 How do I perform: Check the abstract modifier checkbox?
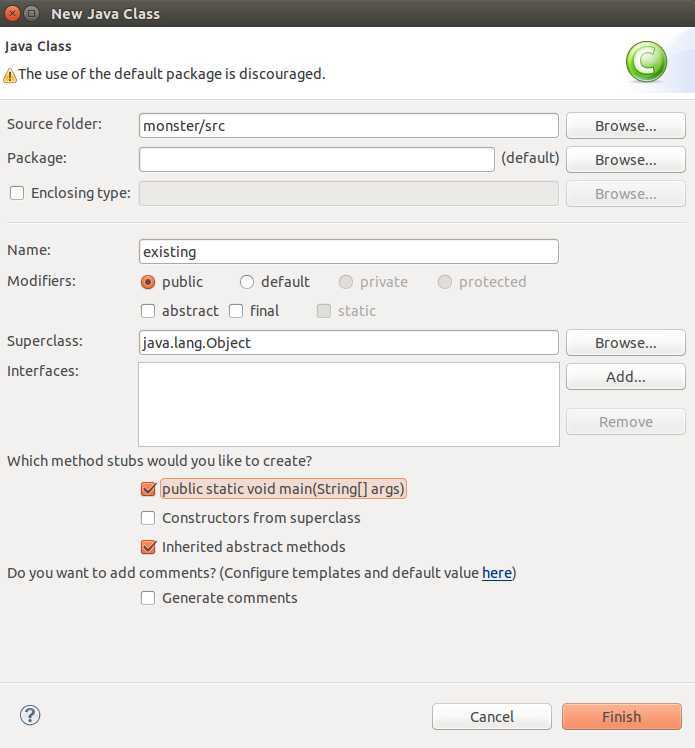[148, 311]
